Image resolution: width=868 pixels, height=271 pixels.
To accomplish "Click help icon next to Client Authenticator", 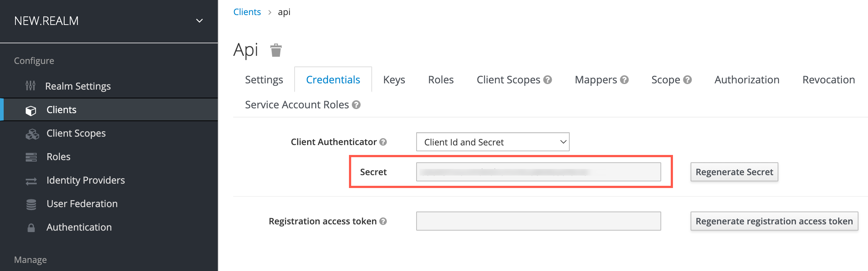I will point(383,142).
